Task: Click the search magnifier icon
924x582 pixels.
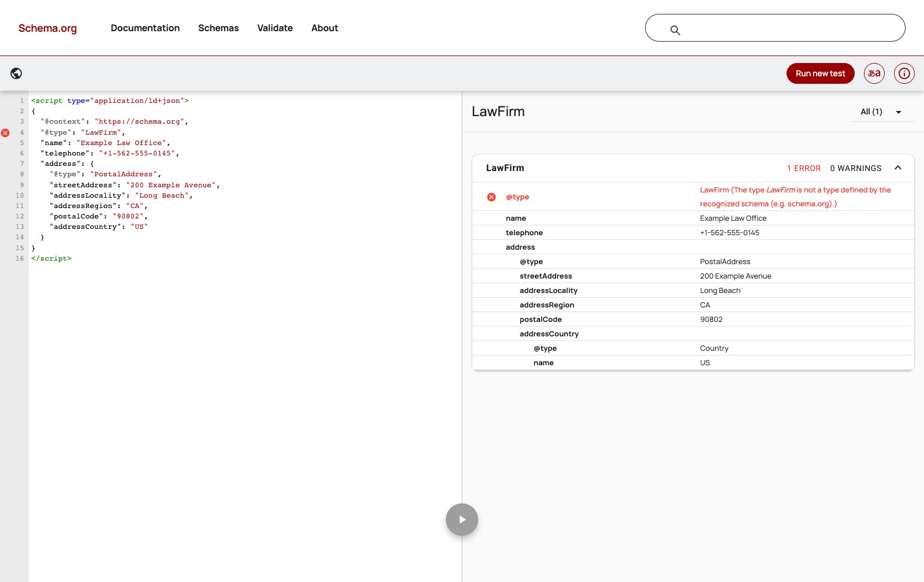Action: click(x=675, y=30)
